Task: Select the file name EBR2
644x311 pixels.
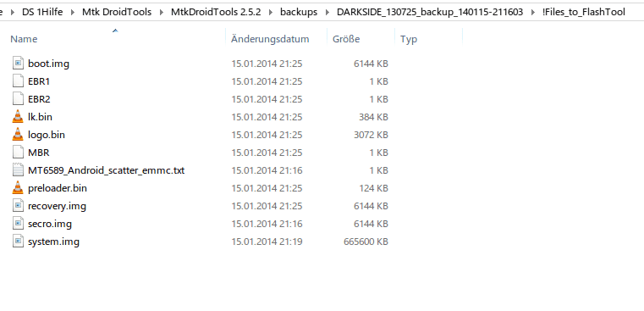Action: click(x=39, y=99)
